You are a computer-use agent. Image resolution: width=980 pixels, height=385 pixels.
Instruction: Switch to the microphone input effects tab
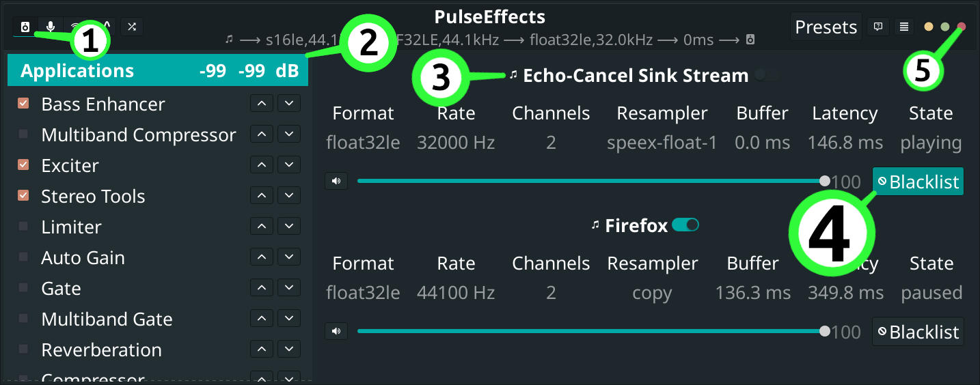[51, 27]
